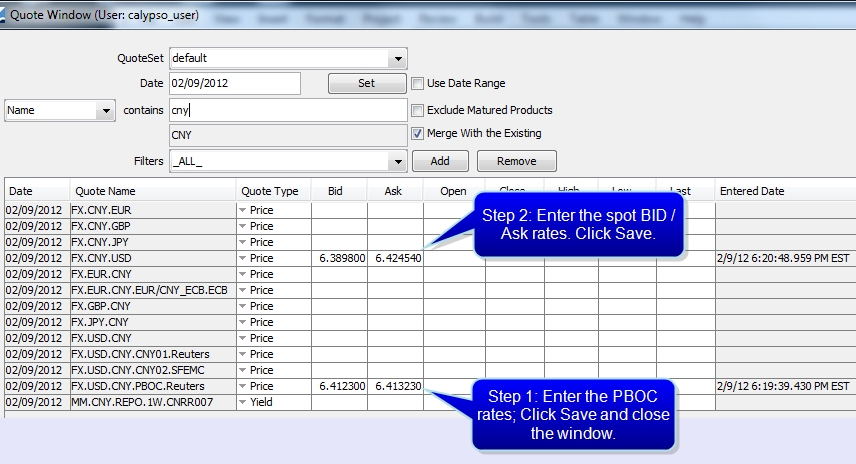Click the Ask column header
Image resolution: width=856 pixels, height=464 pixels.
coord(395,191)
